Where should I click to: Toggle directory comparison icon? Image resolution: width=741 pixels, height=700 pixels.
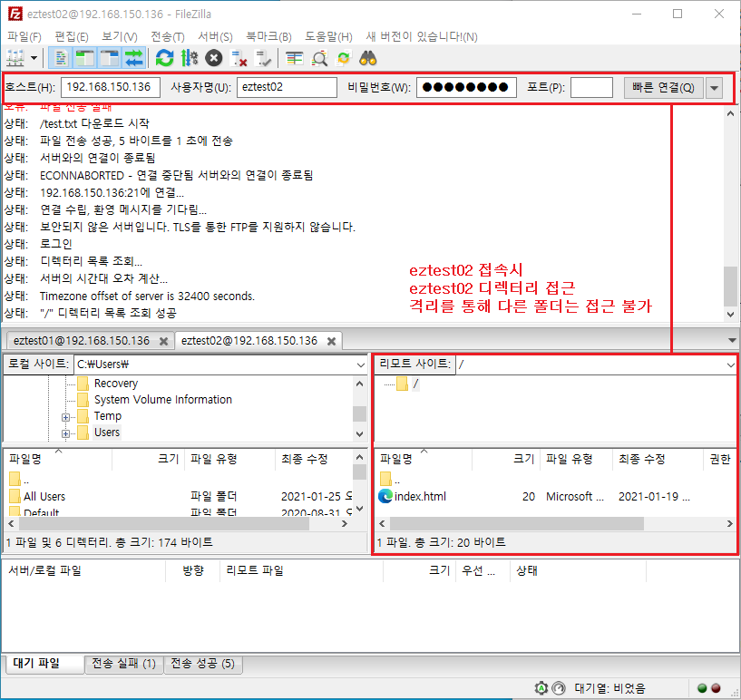click(319, 59)
